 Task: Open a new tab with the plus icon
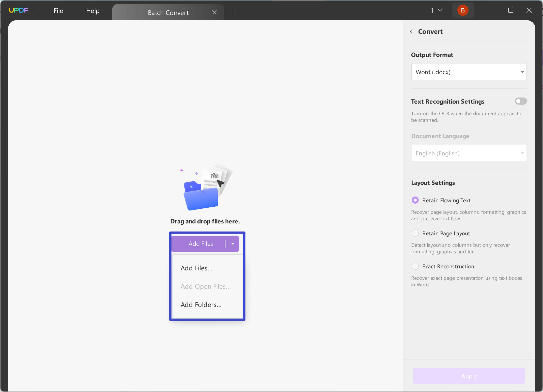click(x=234, y=12)
